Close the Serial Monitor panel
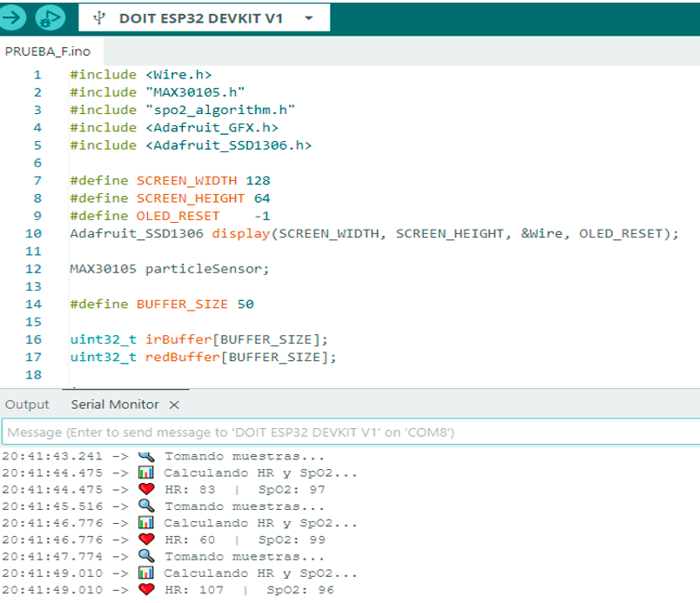Image resolution: width=700 pixels, height=603 pixels. (174, 405)
